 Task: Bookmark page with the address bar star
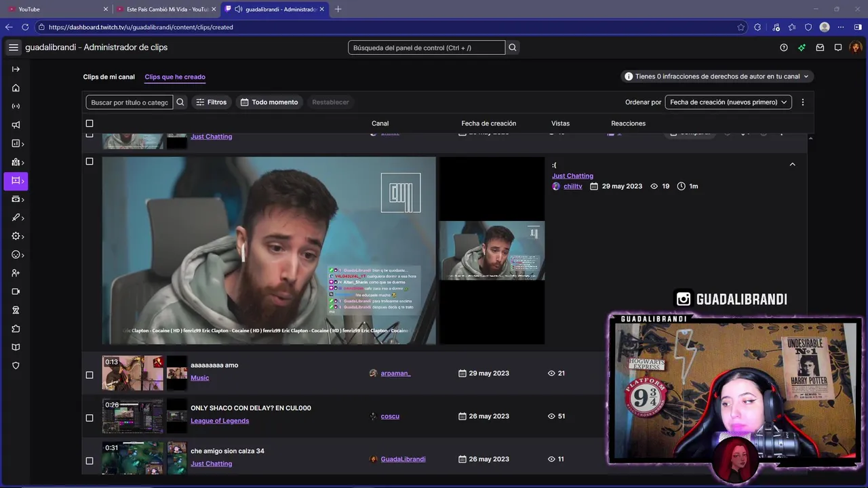[x=741, y=27]
